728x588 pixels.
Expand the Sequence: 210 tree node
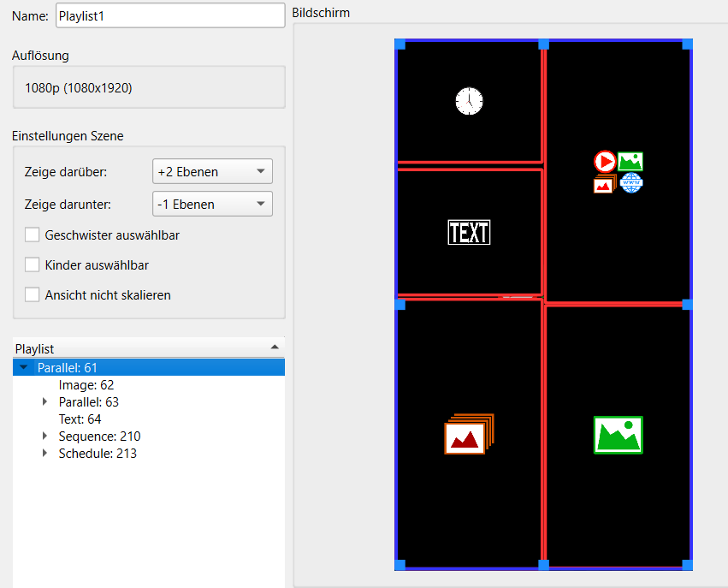[x=45, y=437]
